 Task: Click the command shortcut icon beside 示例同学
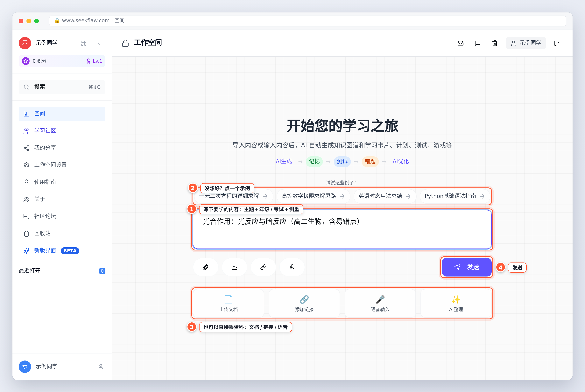click(83, 43)
